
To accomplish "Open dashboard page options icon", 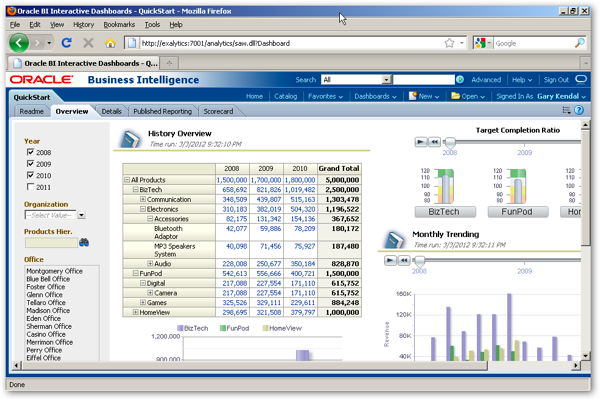I will [x=566, y=110].
